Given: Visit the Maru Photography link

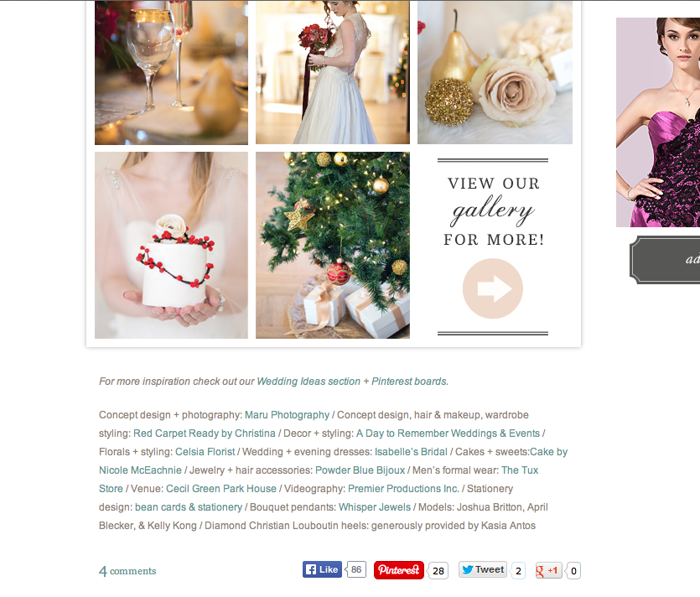Looking at the screenshot, I should click(287, 415).
